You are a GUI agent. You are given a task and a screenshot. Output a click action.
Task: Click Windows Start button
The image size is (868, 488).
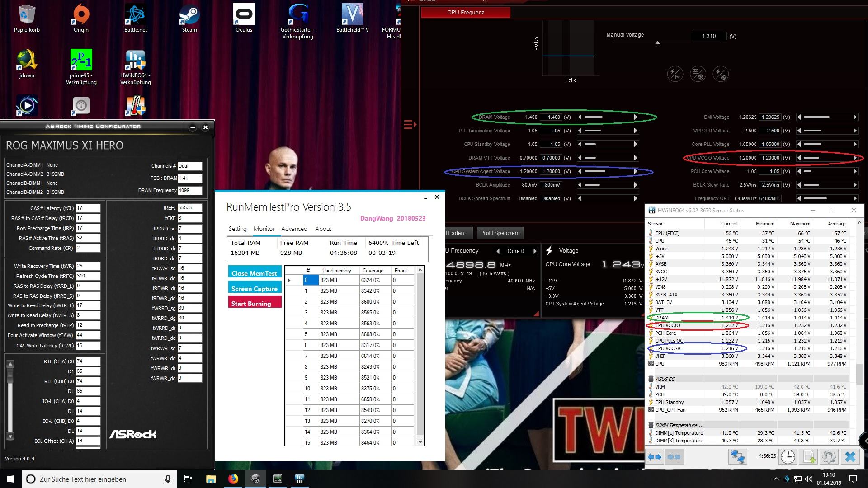(11, 479)
